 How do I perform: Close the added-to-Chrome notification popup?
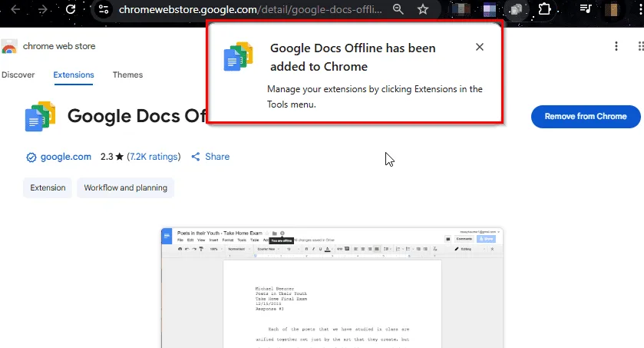click(479, 47)
